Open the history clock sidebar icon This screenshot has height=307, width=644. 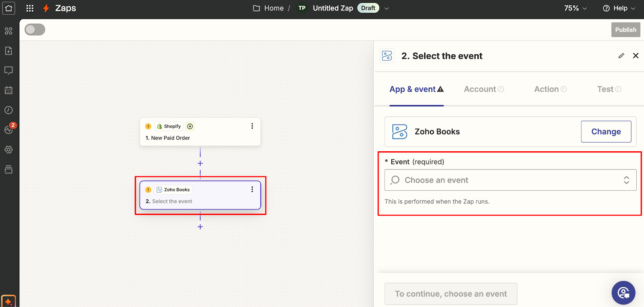(x=8, y=110)
